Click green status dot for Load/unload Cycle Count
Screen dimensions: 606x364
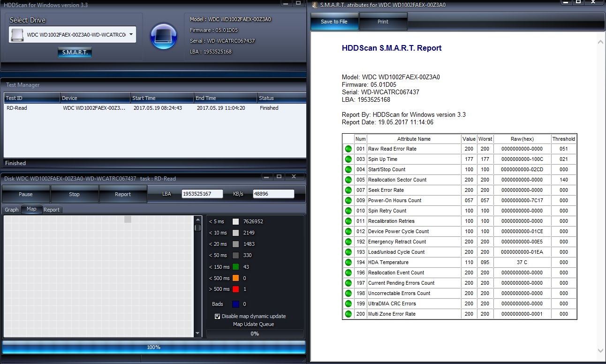pyautogui.click(x=348, y=252)
